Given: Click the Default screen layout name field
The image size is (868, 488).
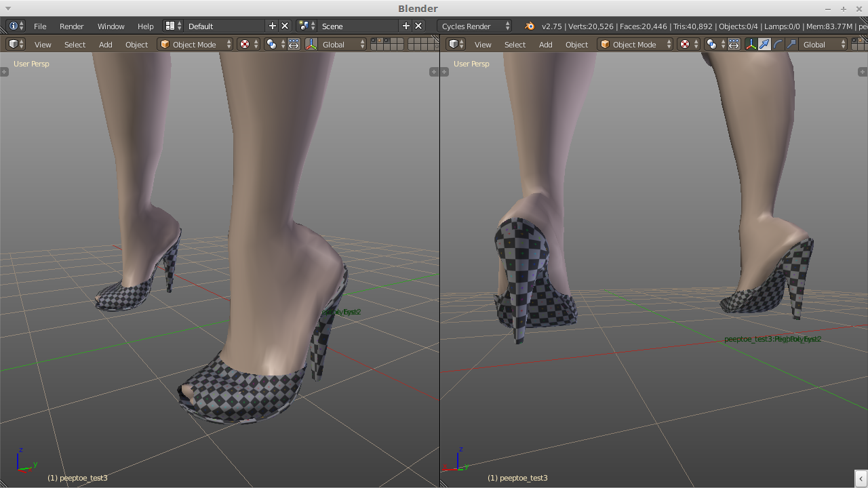Looking at the screenshot, I should [225, 26].
